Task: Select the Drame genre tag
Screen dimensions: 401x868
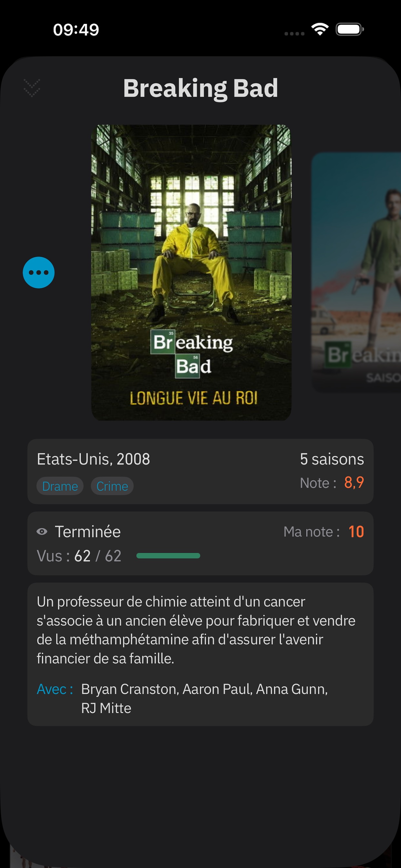Action: tap(60, 486)
